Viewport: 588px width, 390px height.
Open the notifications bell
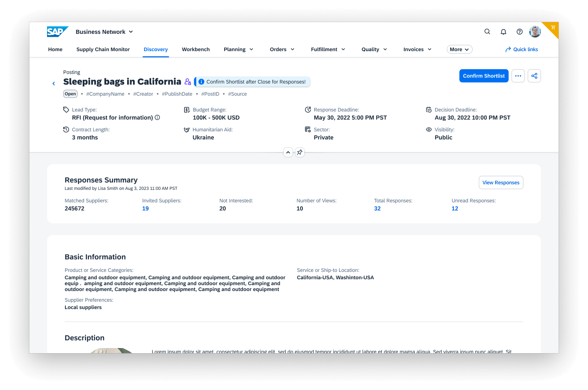(503, 32)
